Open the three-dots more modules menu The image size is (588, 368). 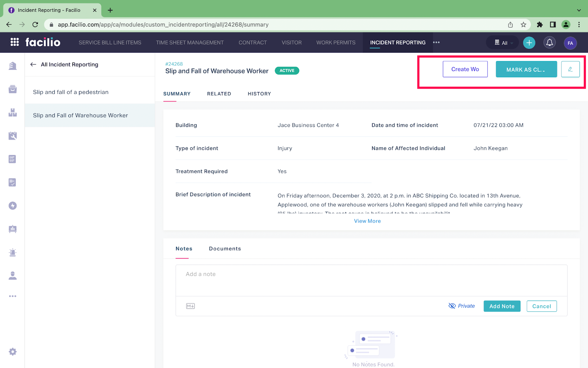[x=436, y=42]
